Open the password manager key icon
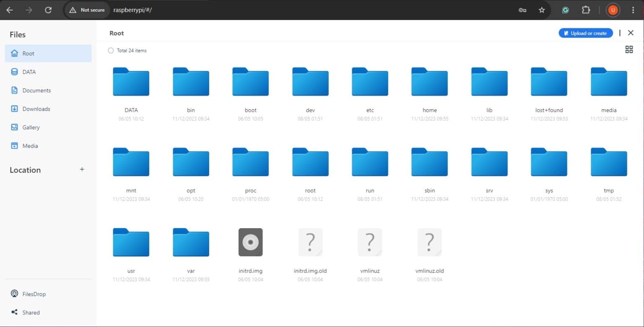 coord(522,10)
